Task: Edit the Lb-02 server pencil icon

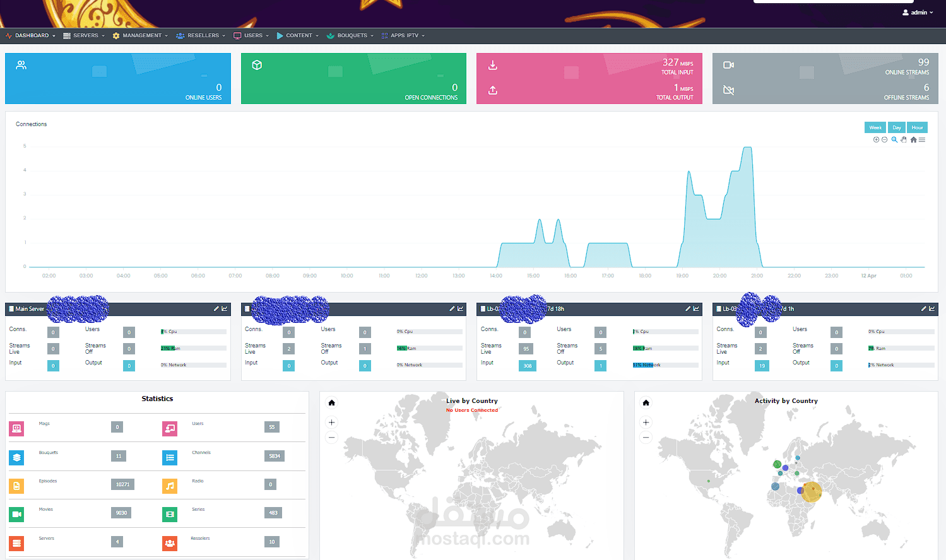Action: click(x=688, y=309)
